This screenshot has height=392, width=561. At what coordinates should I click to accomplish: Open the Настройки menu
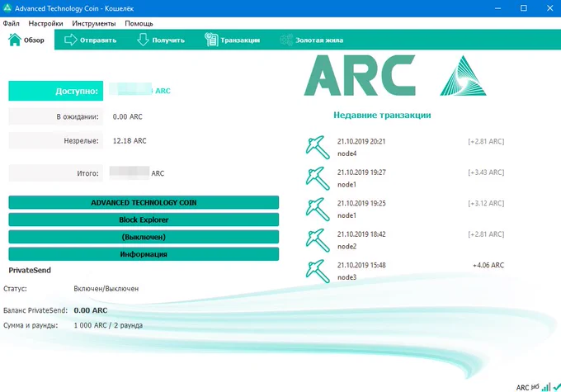pyautogui.click(x=46, y=23)
